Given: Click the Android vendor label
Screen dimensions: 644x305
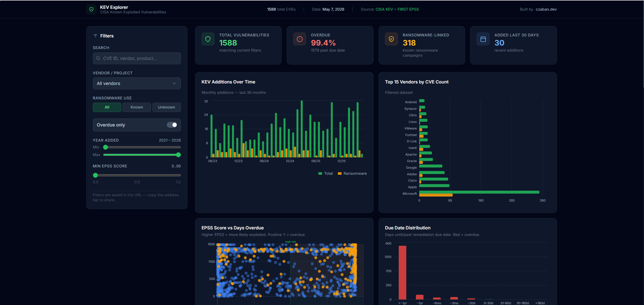Looking at the screenshot, I should click(411, 102).
